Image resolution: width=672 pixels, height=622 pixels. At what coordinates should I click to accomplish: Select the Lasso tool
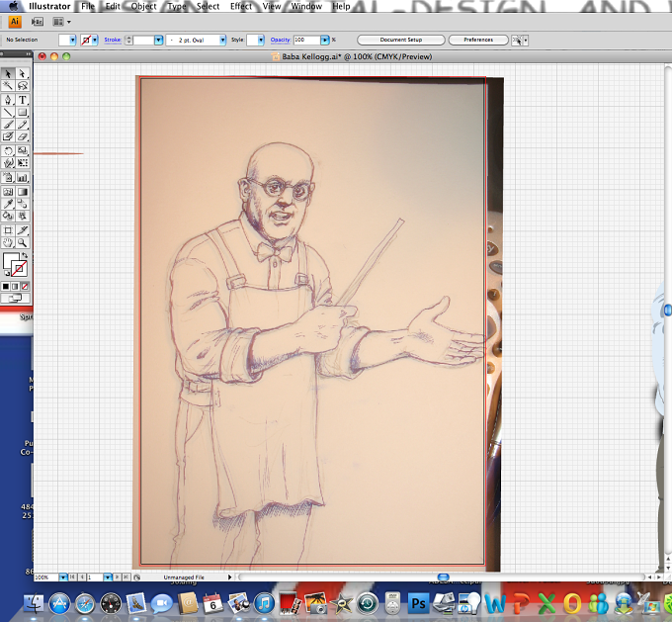tap(23, 86)
